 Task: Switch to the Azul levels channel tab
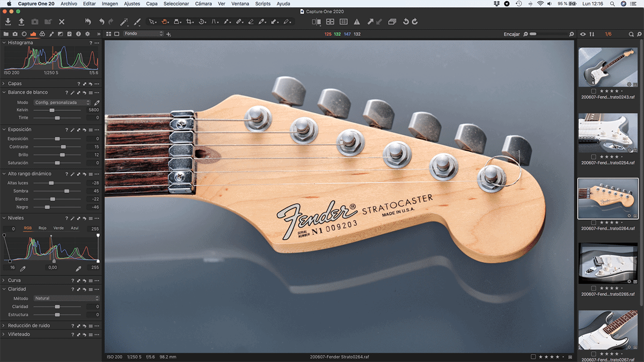click(75, 228)
